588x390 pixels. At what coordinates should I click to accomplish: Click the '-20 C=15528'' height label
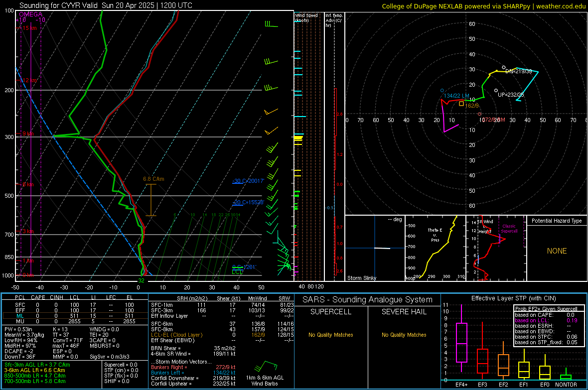[248, 202]
